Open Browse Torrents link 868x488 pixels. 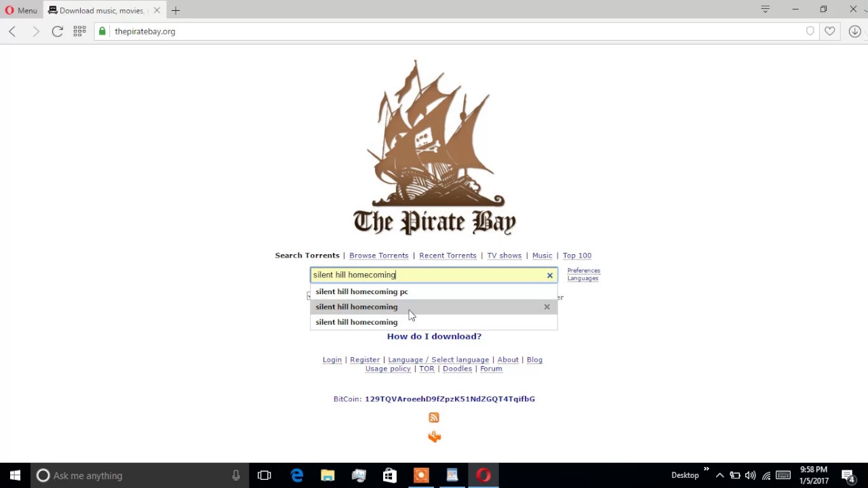tap(378, 256)
